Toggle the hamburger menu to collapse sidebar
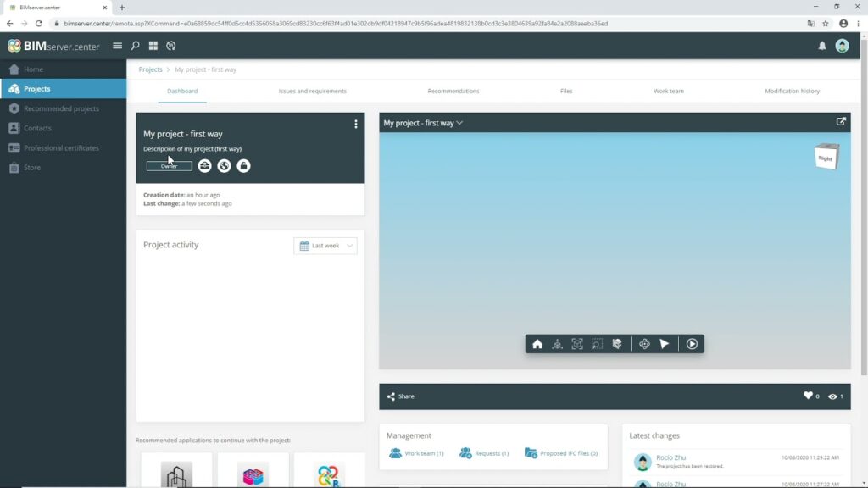868x488 pixels. pyautogui.click(x=117, y=46)
